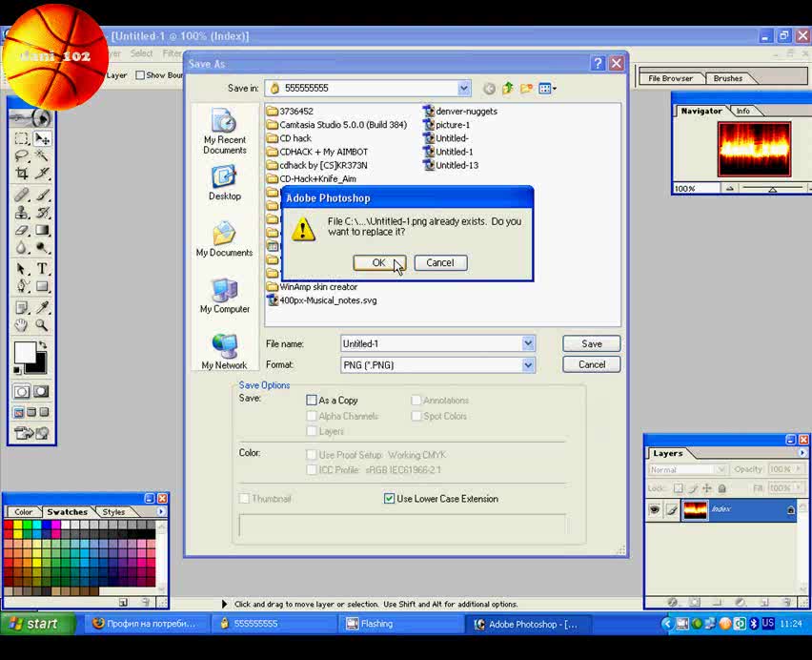
Task: Select the Path Selection tool
Action: click(x=21, y=268)
